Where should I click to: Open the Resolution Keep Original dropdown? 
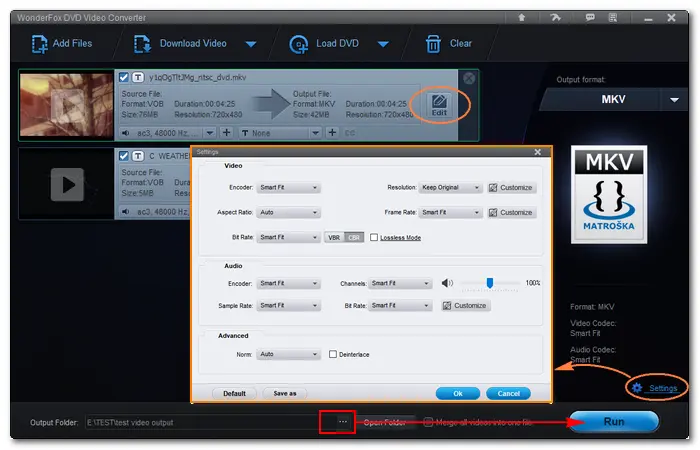[450, 188]
